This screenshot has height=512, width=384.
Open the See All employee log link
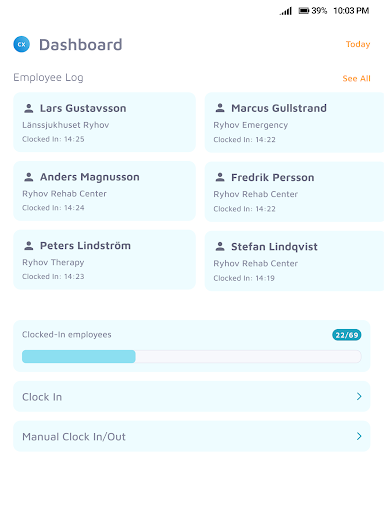point(356,78)
